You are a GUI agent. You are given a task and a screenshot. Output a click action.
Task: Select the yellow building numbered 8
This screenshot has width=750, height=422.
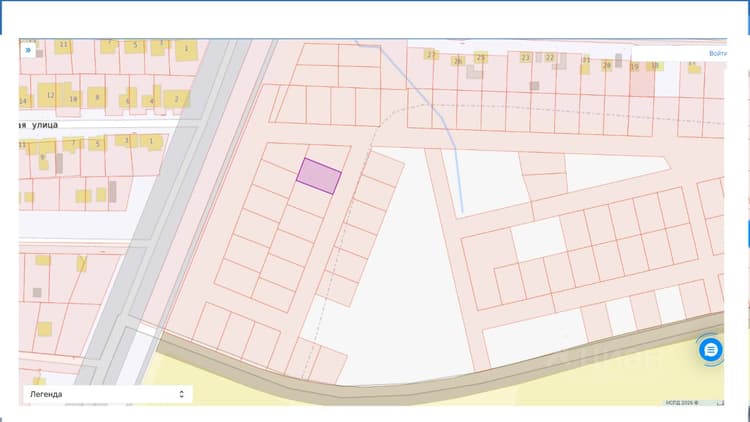tap(97, 97)
